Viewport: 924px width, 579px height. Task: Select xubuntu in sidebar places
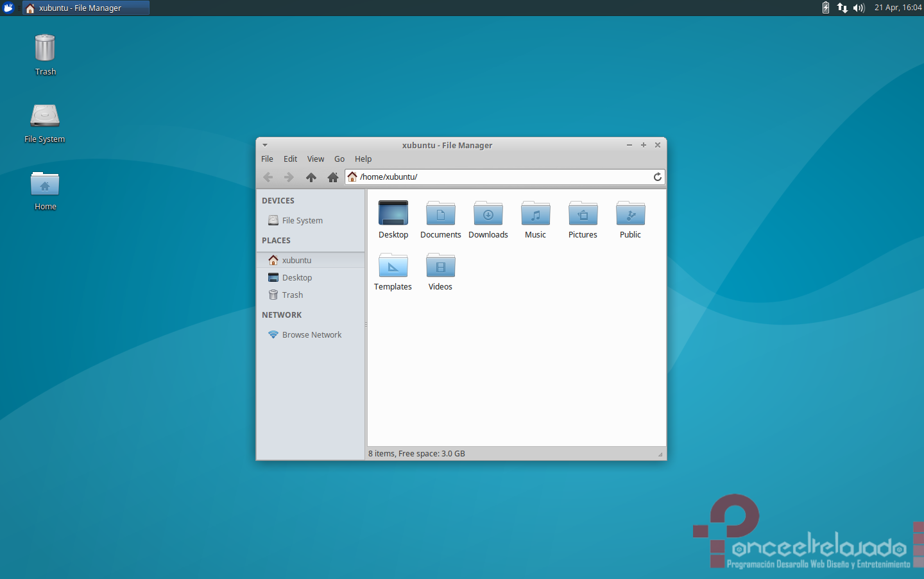(311, 260)
